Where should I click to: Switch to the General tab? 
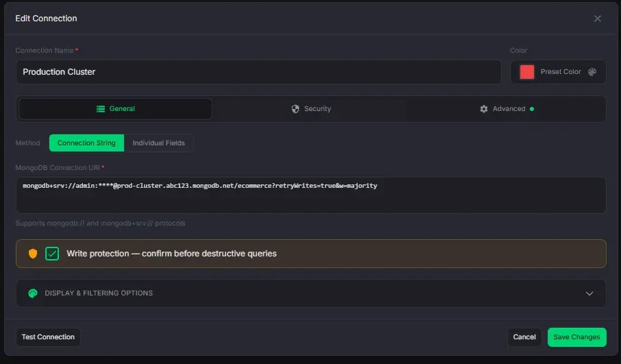115,109
